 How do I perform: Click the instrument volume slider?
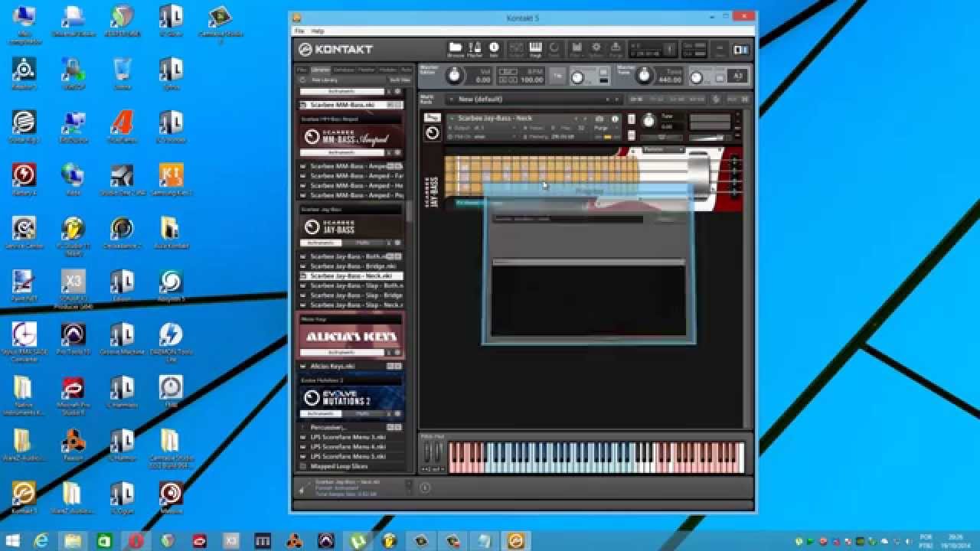(707, 138)
